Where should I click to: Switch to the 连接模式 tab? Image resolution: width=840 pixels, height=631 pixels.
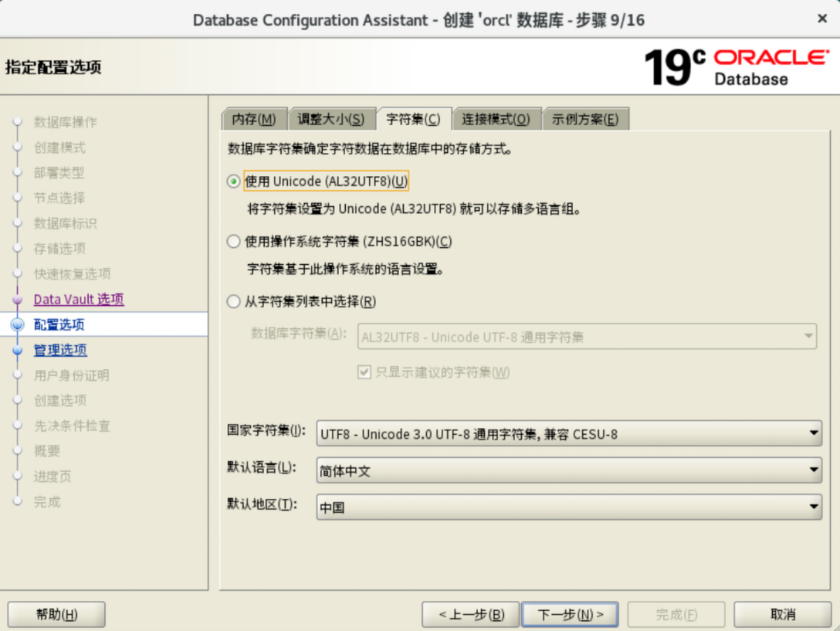click(x=496, y=119)
